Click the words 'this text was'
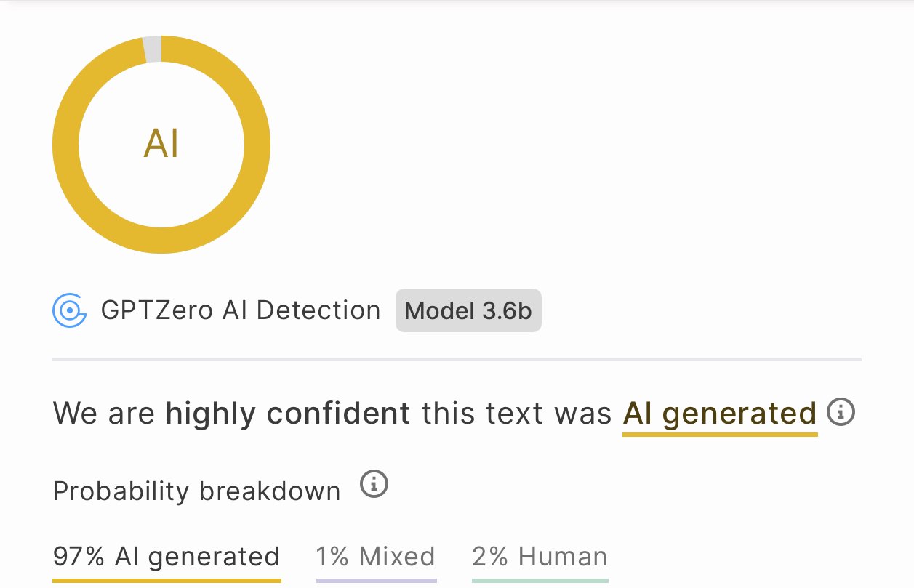 517,414
